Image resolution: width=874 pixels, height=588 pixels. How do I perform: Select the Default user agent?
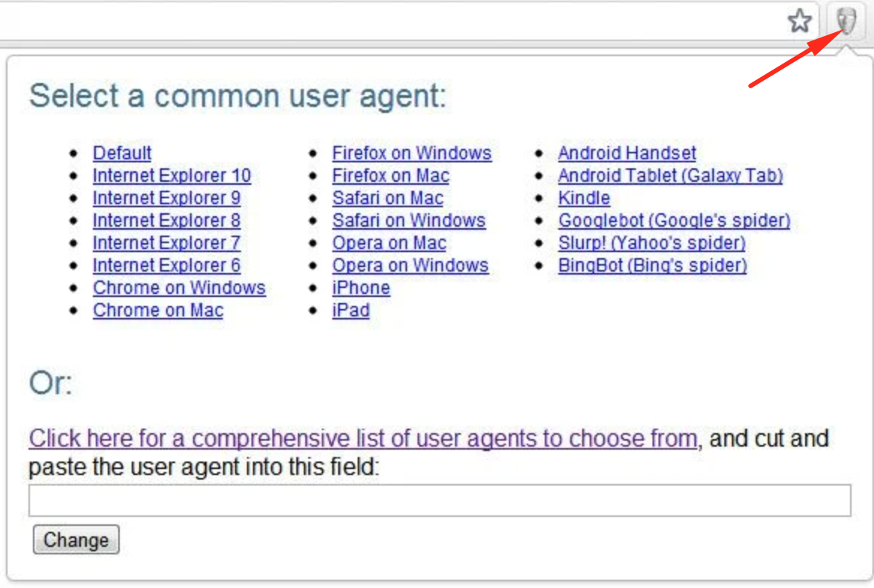click(122, 153)
